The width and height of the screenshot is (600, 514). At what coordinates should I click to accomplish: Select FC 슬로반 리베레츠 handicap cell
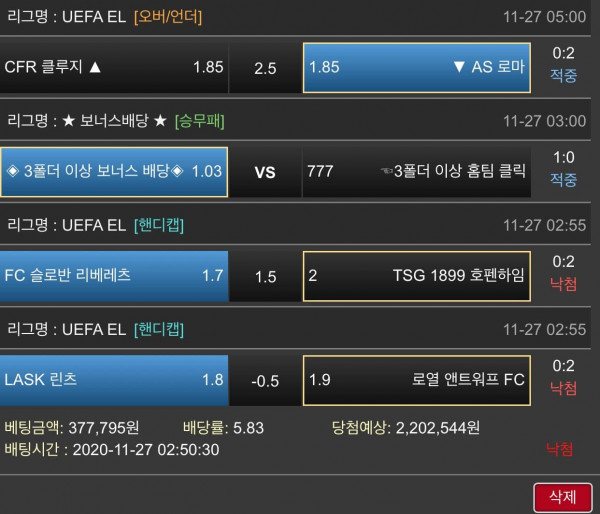click(x=114, y=276)
